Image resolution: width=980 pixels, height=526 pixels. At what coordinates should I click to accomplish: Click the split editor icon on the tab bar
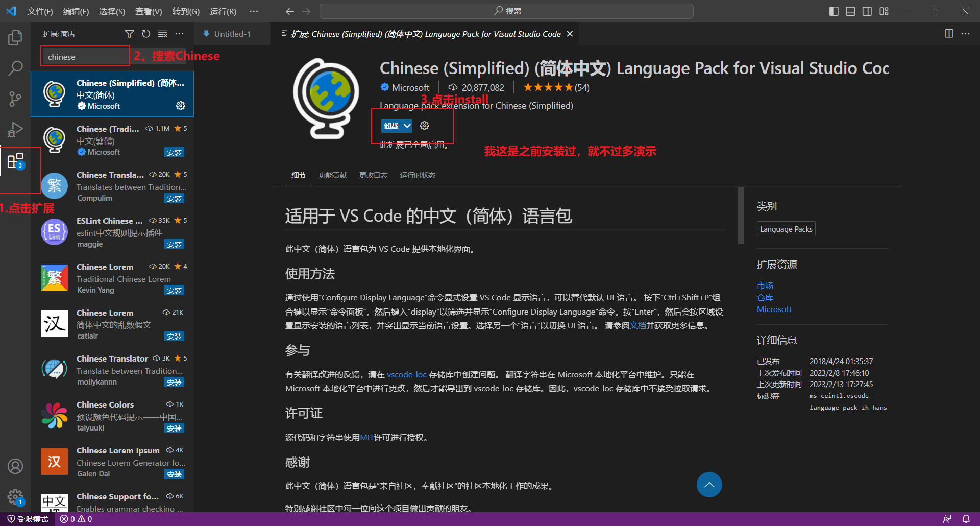948,33
